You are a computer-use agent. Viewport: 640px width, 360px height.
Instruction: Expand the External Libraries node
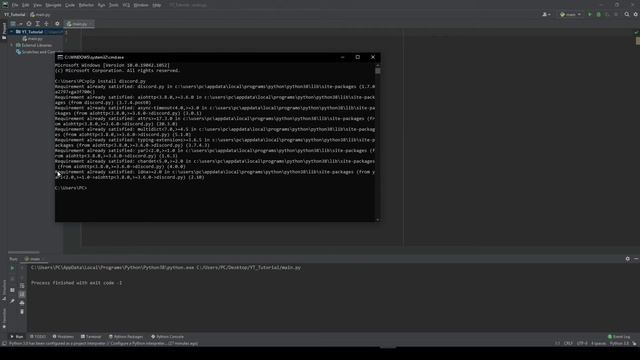(12, 45)
